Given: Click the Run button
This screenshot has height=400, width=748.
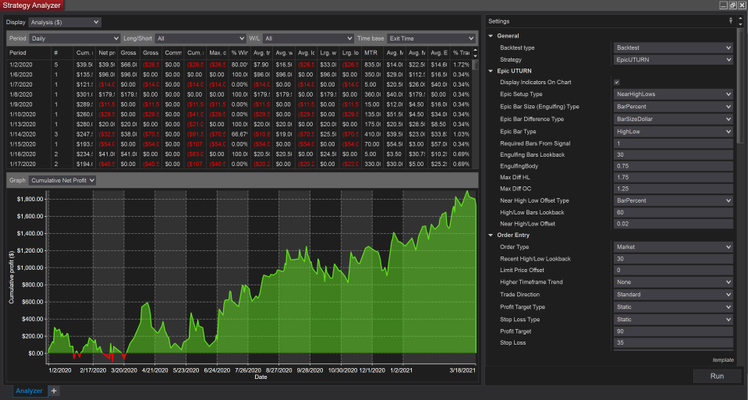Looking at the screenshot, I should (x=716, y=376).
